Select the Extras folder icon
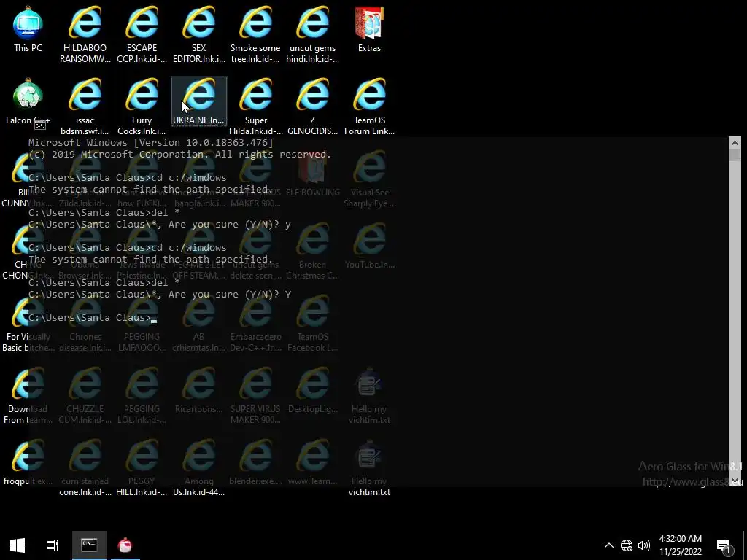This screenshot has height=560, width=747. pos(369,29)
